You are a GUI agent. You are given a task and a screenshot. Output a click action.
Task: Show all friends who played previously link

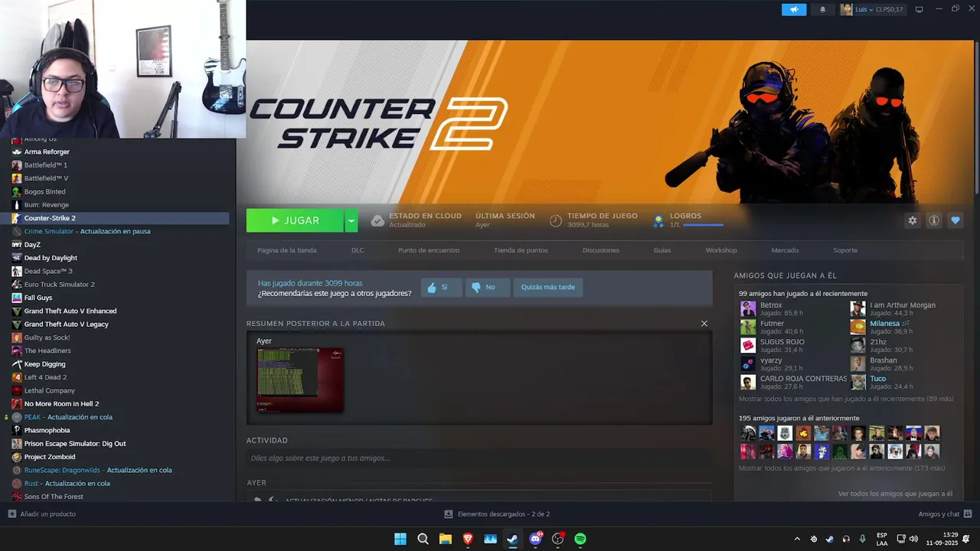pyautogui.click(x=841, y=468)
